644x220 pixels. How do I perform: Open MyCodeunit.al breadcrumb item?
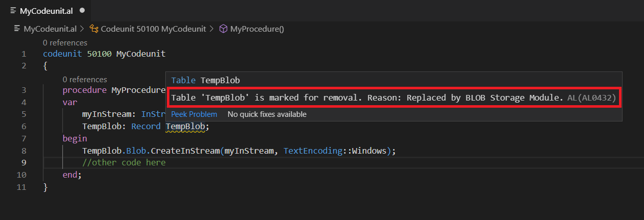coord(50,29)
